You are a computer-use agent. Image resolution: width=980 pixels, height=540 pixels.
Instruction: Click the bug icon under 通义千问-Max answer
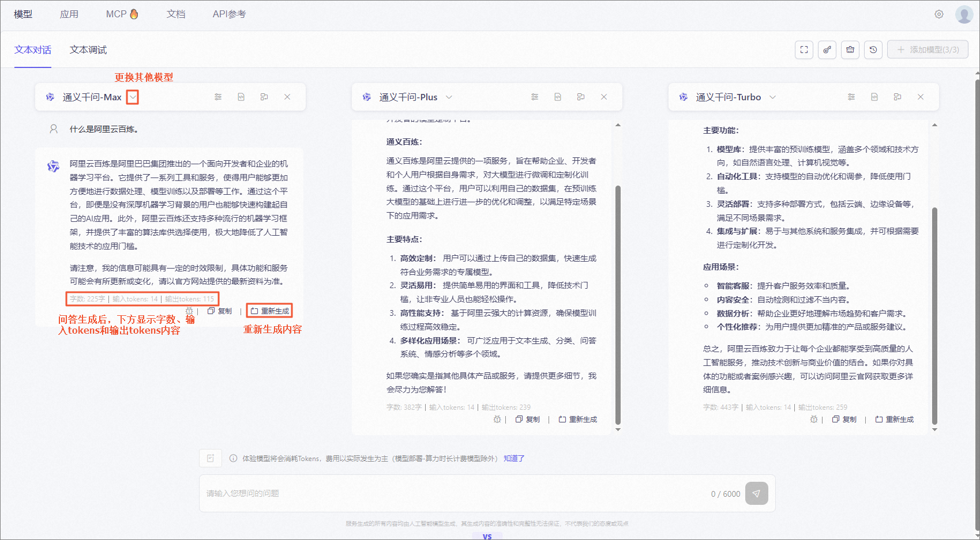point(189,311)
